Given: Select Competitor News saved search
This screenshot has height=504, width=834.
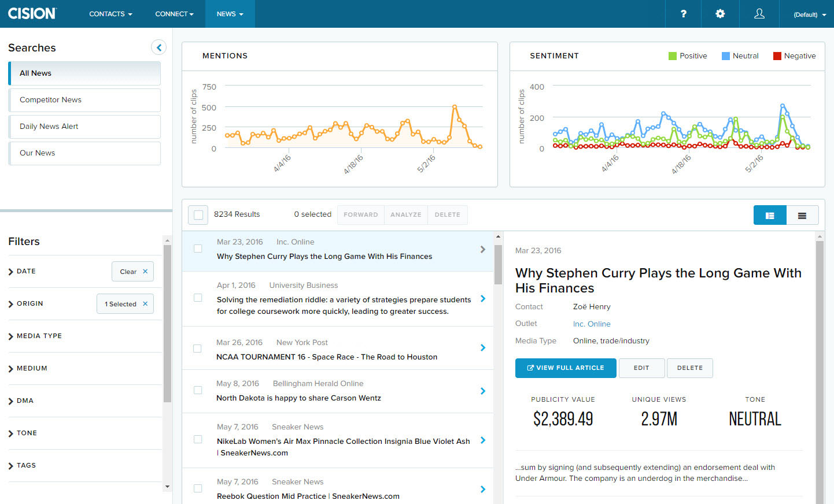Looking at the screenshot, I should click(x=84, y=100).
